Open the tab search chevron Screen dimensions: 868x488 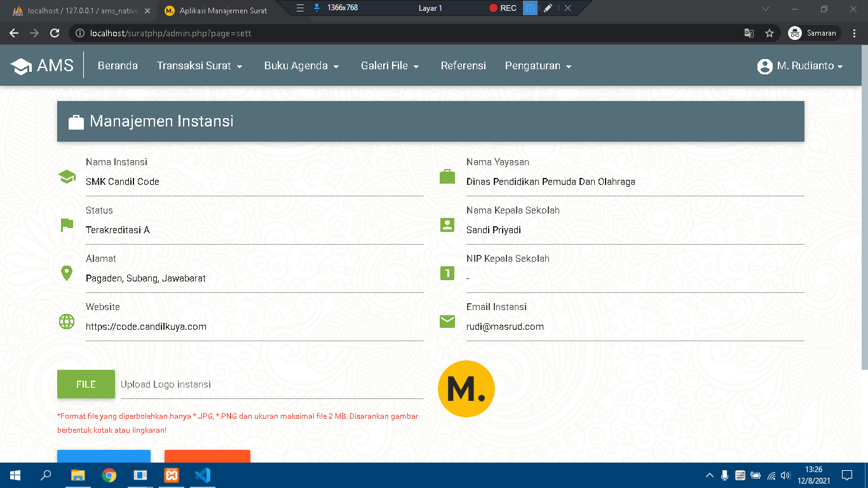(x=765, y=9)
